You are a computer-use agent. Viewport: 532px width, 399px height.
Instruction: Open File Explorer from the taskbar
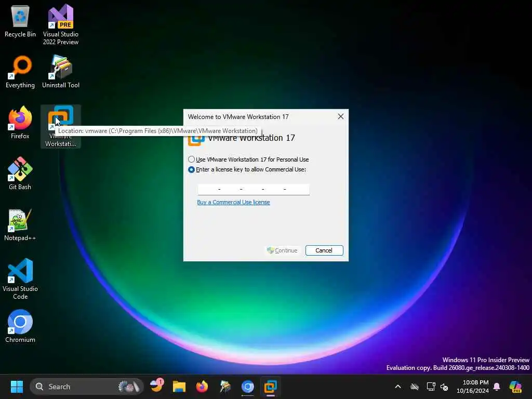coord(179,387)
